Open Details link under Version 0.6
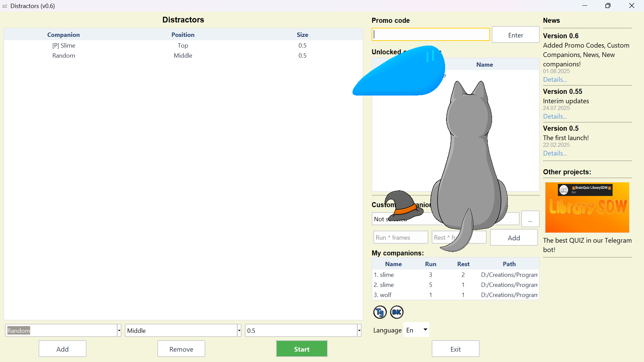 pyautogui.click(x=555, y=79)
